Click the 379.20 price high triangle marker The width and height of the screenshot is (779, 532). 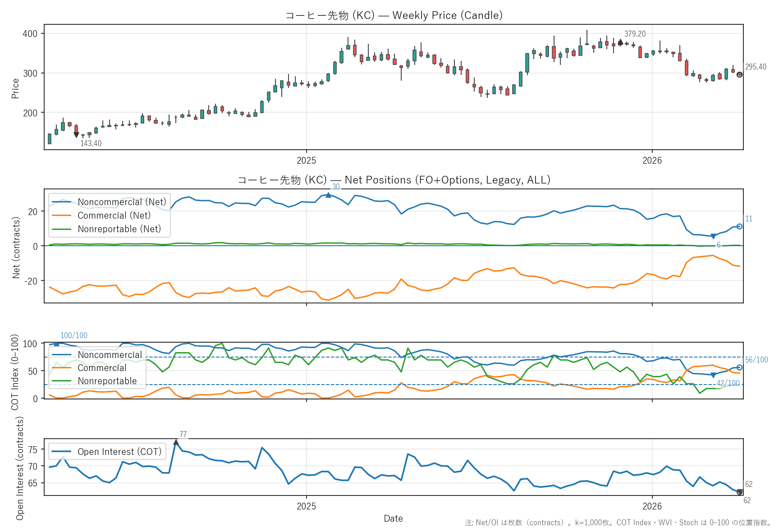620,42
